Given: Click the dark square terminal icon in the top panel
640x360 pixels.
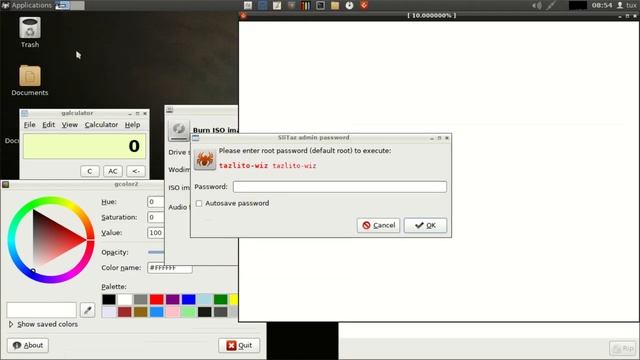Looking at the screenshot, I should point(320,5).
